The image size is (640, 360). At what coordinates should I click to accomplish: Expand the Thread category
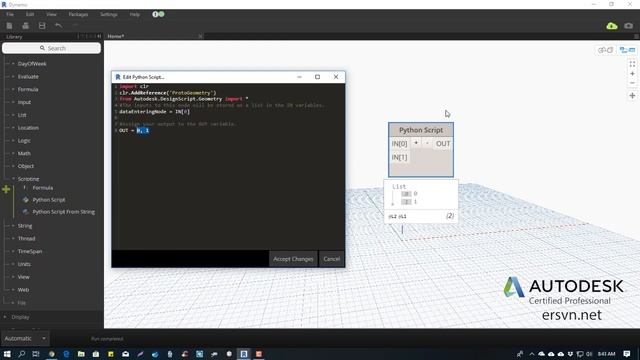click(x=26, y=238)
